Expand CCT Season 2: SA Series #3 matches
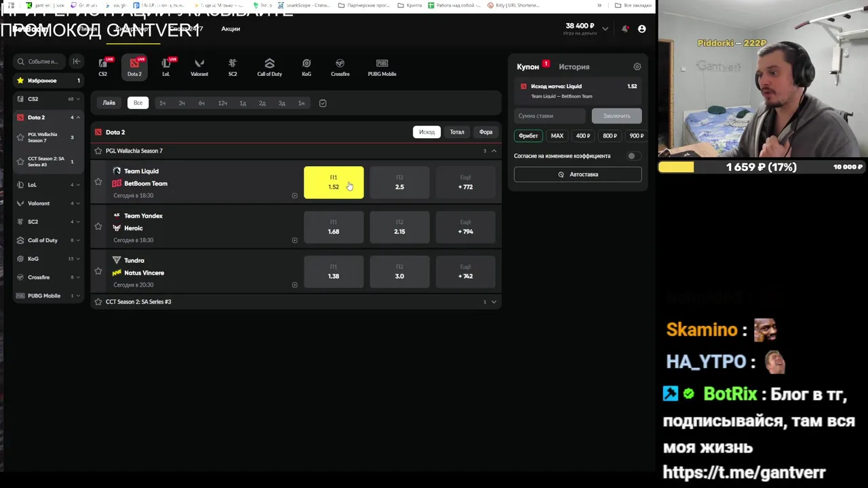This screenshot has height=488, width=868. click(494, 302)
